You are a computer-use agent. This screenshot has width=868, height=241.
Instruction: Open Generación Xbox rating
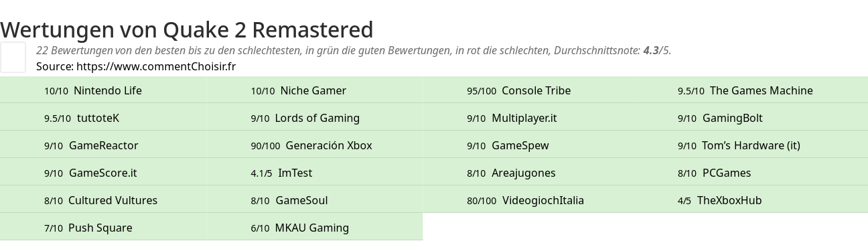(x=314, y=145)
